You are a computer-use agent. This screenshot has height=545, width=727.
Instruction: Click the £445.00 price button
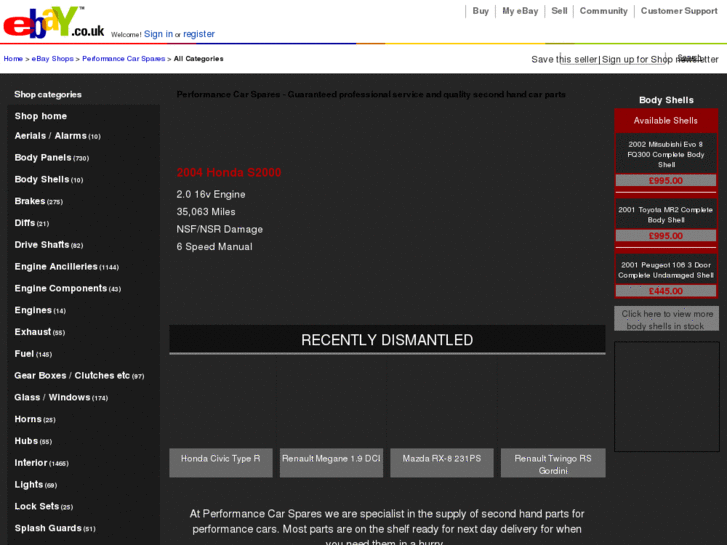666,291
